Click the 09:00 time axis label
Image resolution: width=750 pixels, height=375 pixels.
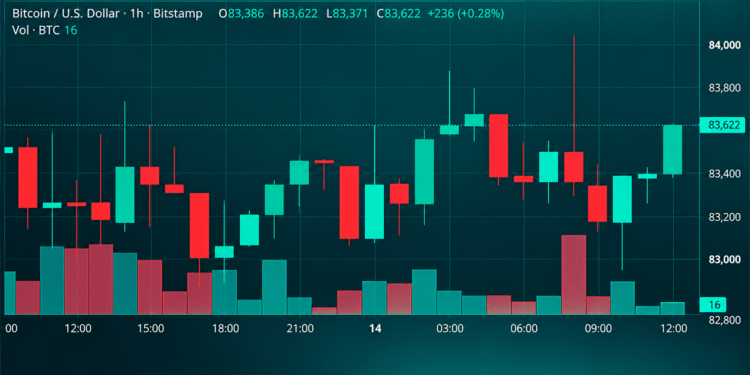pyautogui.click(x=599, y=329)
